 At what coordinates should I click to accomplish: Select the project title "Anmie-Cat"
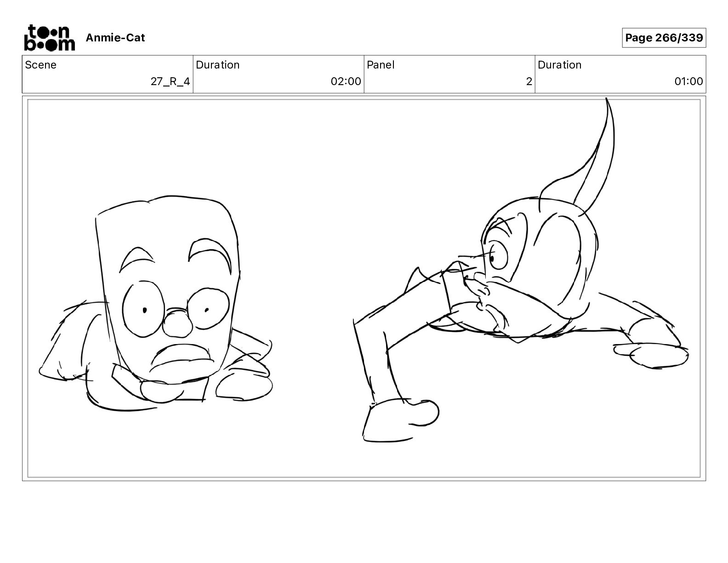(x=115, y=38)
